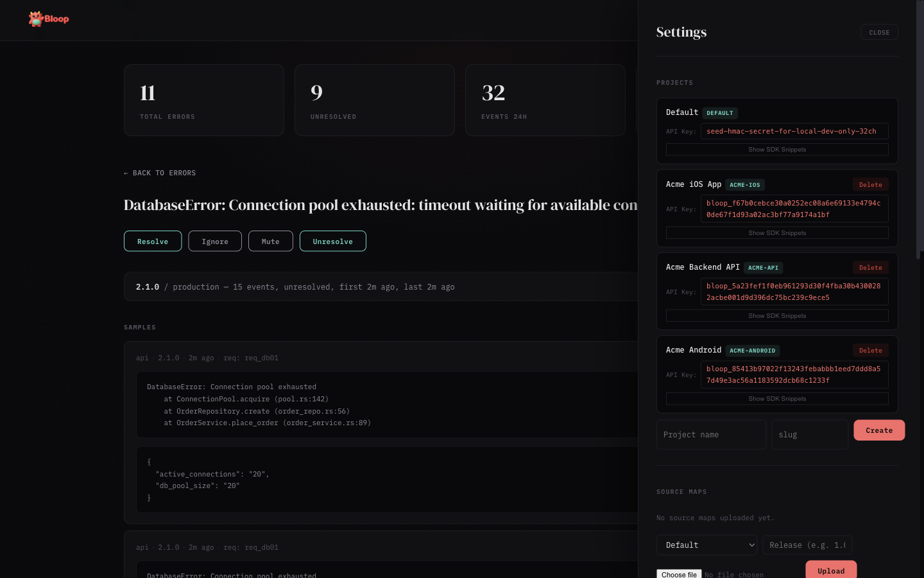Show SDK Snippets for the Default project
Viewport: 924px width, 578px height.
click(777, 149)
